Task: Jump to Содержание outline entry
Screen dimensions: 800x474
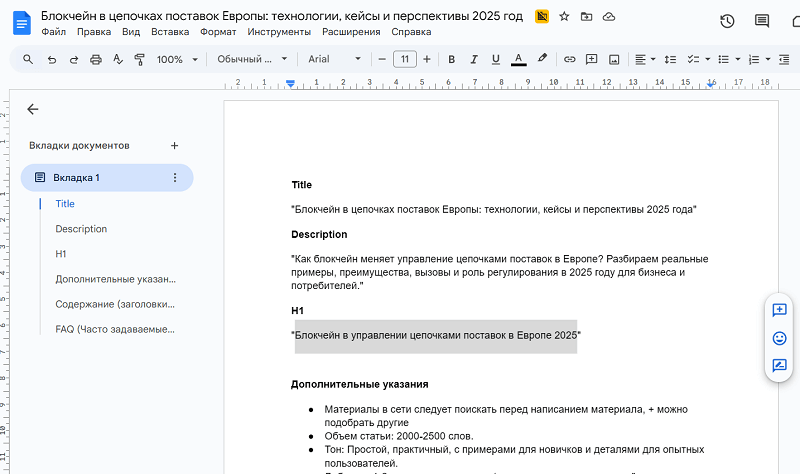Action: tap(115, 304)
